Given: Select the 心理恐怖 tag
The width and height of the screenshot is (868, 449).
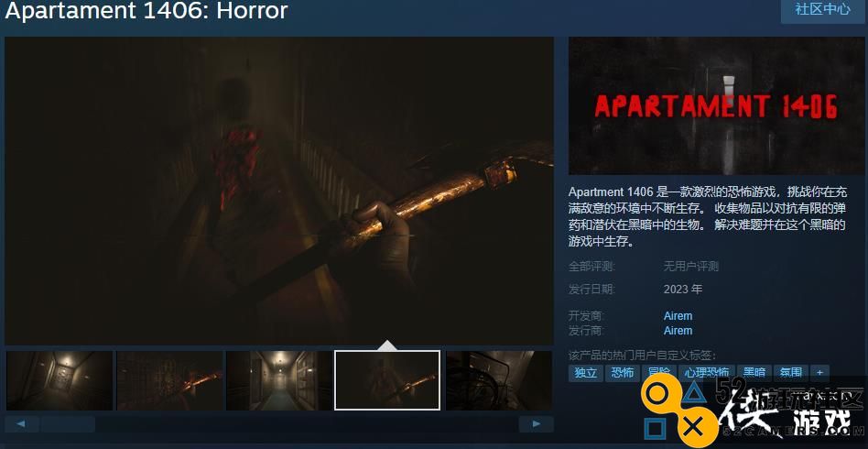Looking at the screenshot, I should point(706,373).
